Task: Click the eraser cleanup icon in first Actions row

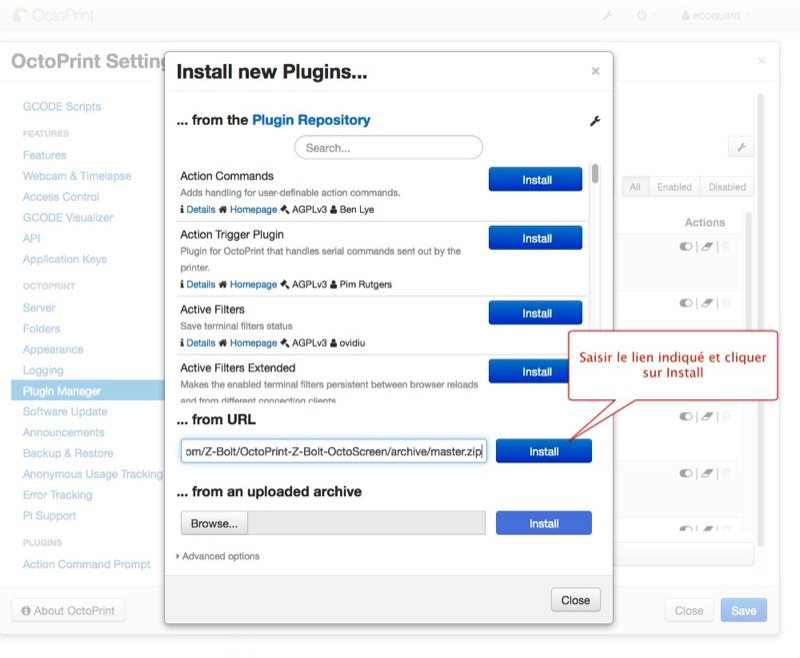Action: (x=707, y=246)
